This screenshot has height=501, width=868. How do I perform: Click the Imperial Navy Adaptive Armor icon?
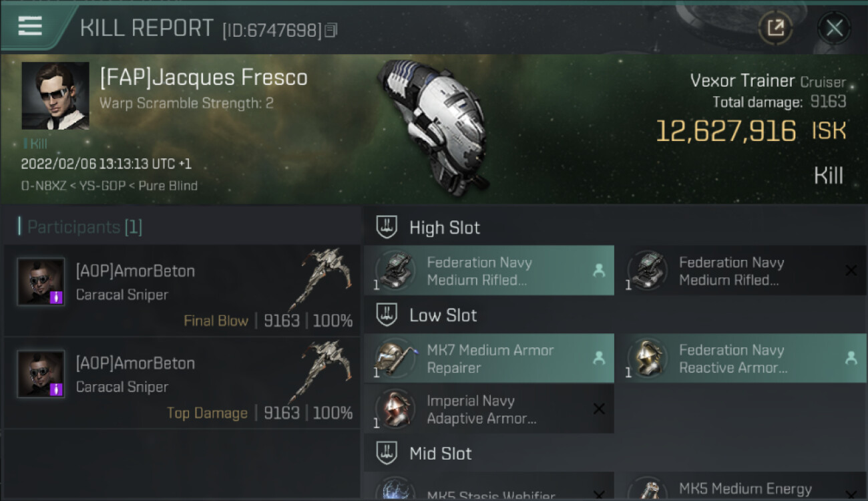tap(395, 409)
